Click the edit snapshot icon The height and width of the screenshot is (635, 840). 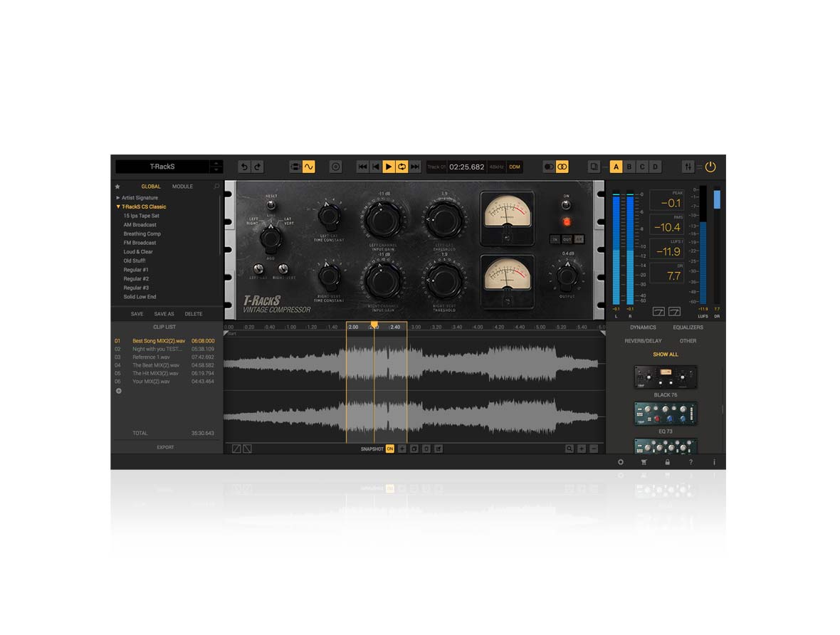click(x=439, y=449)
